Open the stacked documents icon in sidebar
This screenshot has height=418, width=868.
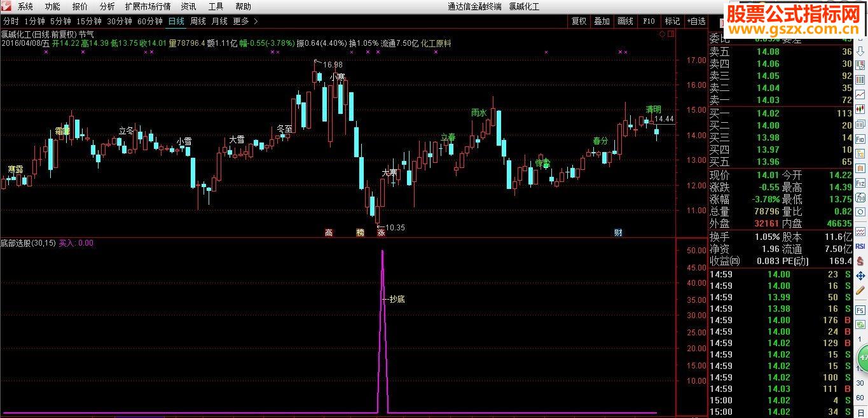click(860, 124)
